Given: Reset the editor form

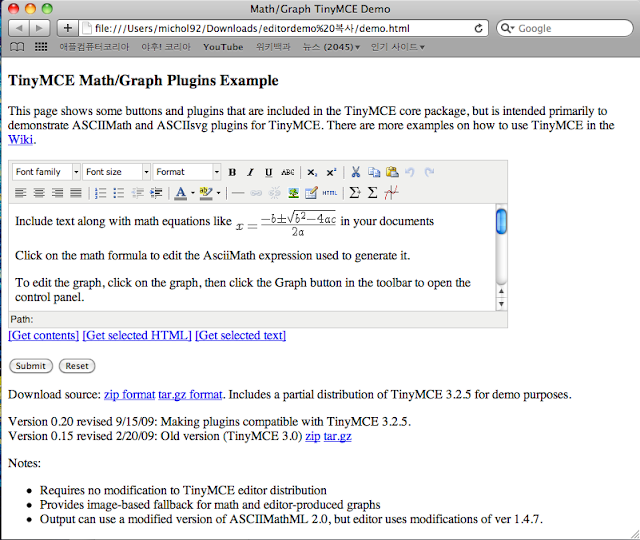Looking at the screenshot, I should point(77,366).
